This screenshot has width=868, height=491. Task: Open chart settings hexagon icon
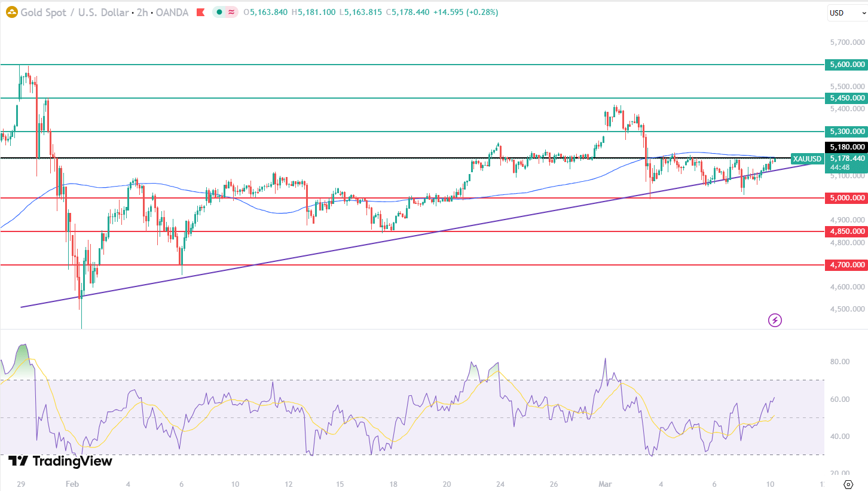[x=848, y=484]
